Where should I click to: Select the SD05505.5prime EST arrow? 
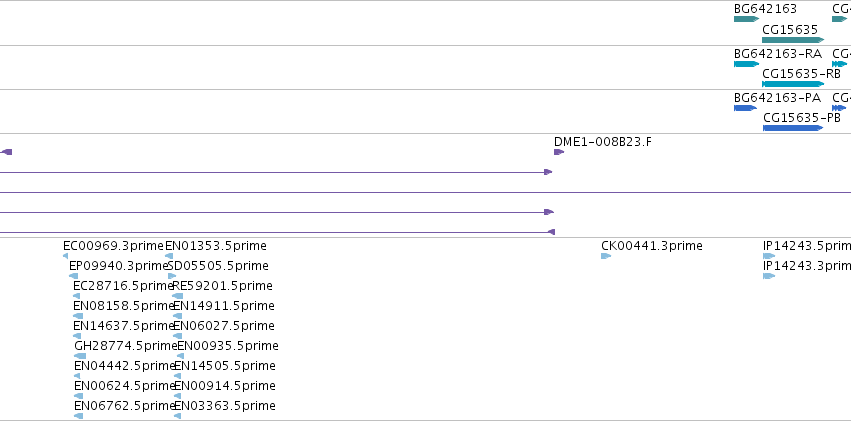(172, 276)
